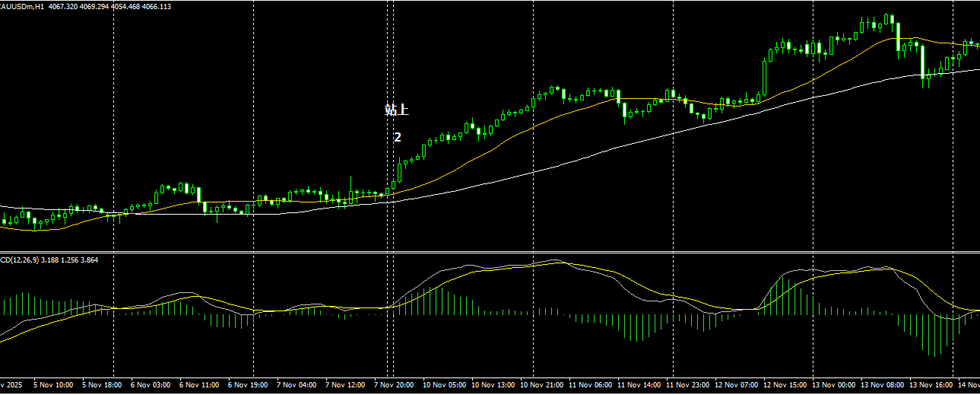Click the 10 Nov 13:00 time label
This screenshot has width=980, height=395.
tap(494, 386)
